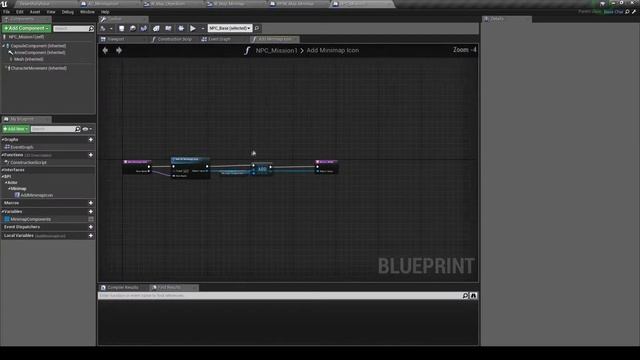
Task: Click the Compile blueprint toolbar icon
Action: tap(103, 28)
